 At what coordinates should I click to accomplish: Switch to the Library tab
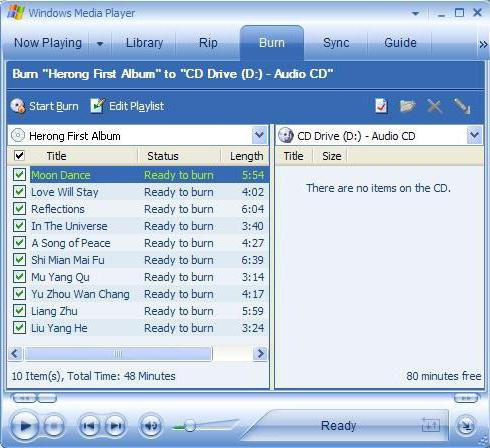[144, 43]
